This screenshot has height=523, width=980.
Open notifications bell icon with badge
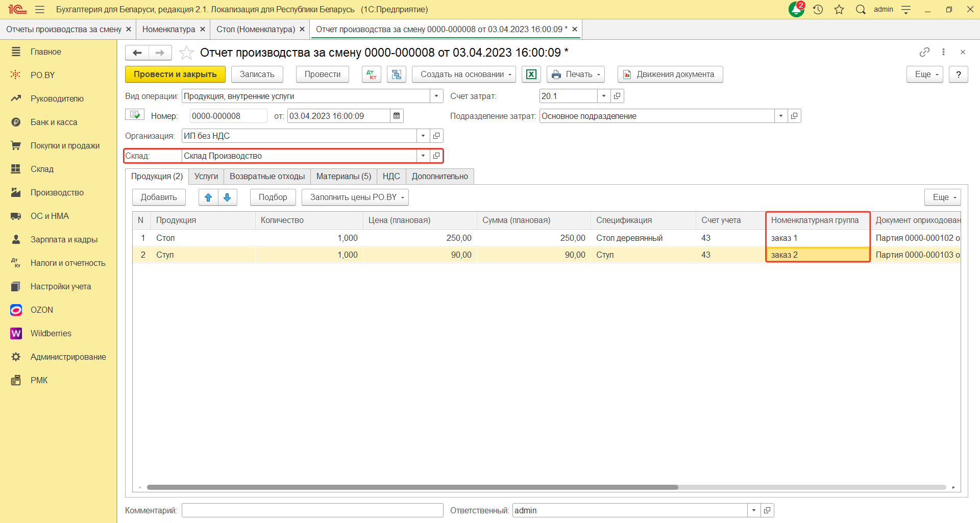tap(796, 9)
